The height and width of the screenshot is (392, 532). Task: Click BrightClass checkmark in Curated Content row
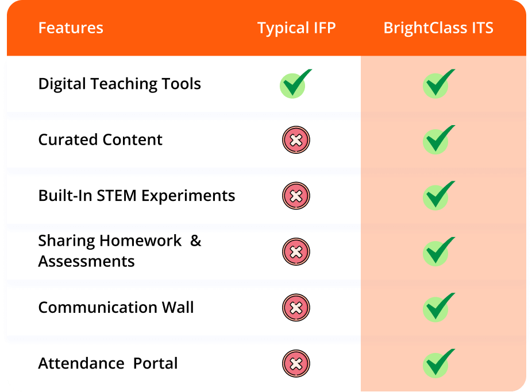(438, 140)
